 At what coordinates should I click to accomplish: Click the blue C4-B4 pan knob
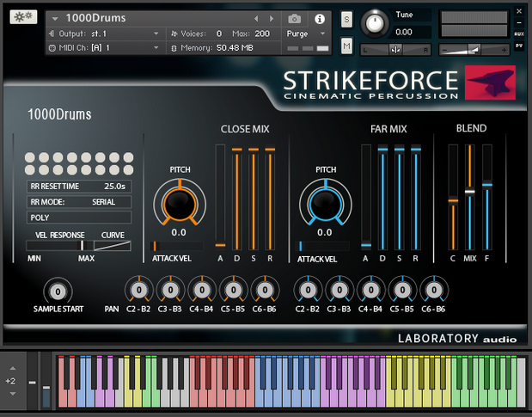pyautogui.click(x=371, y=290)
